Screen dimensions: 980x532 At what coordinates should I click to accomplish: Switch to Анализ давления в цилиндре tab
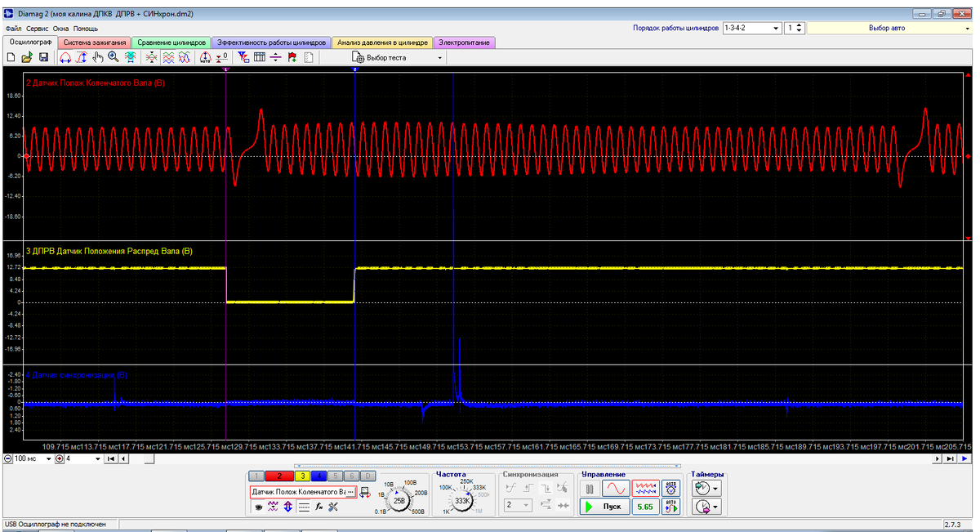tap(383, 42)
